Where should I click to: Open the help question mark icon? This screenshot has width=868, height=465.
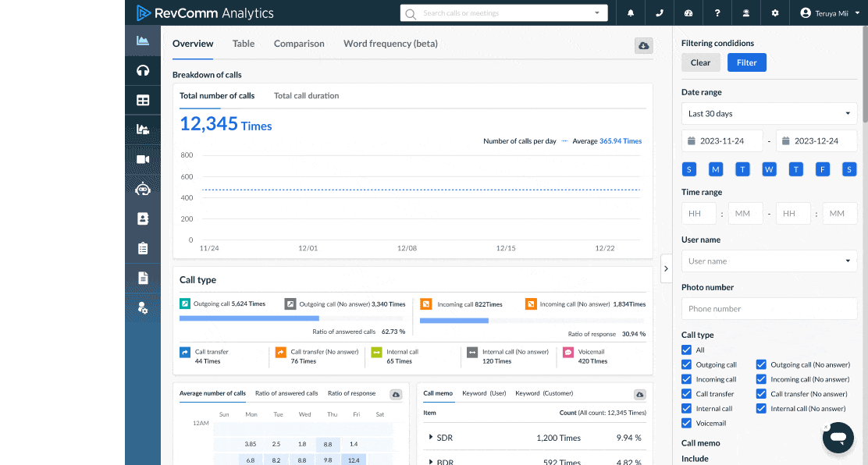[x=717, y=13]
